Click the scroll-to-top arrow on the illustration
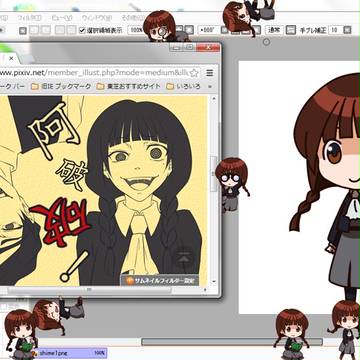 tap(184, 256)
